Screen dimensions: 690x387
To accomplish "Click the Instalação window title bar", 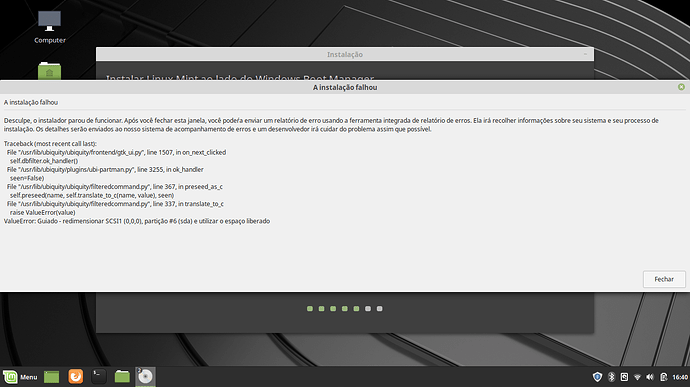I will click(345, 54).
